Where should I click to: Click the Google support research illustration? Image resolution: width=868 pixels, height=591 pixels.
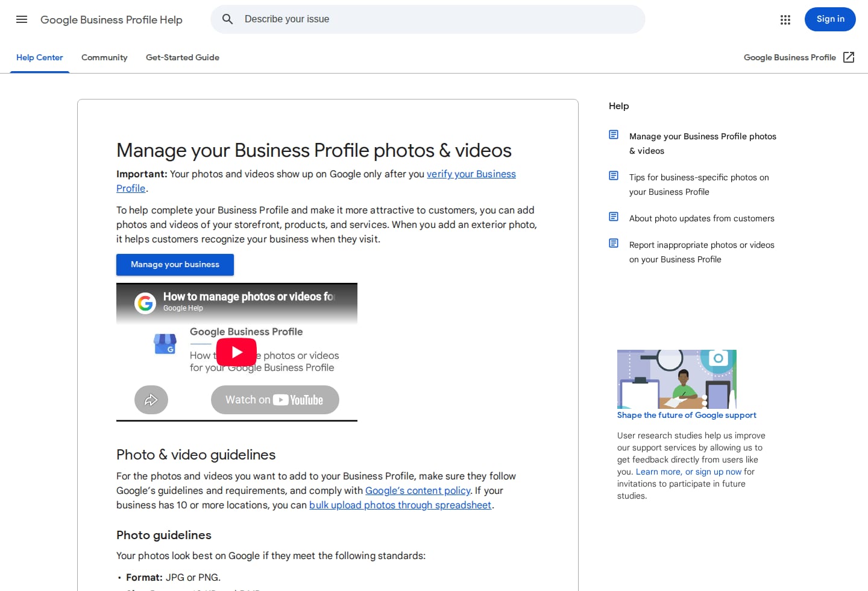676,379
